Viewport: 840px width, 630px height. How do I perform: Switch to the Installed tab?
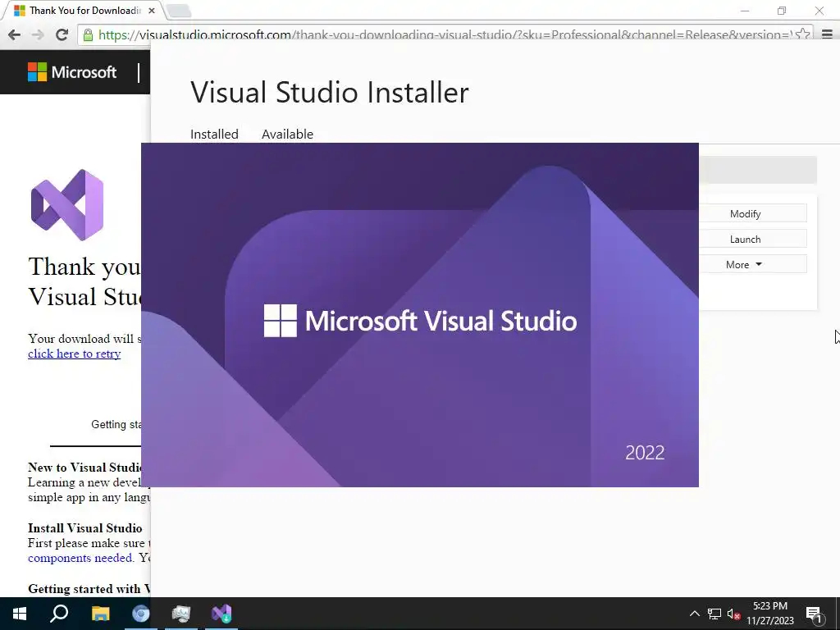tap(214, 134)
